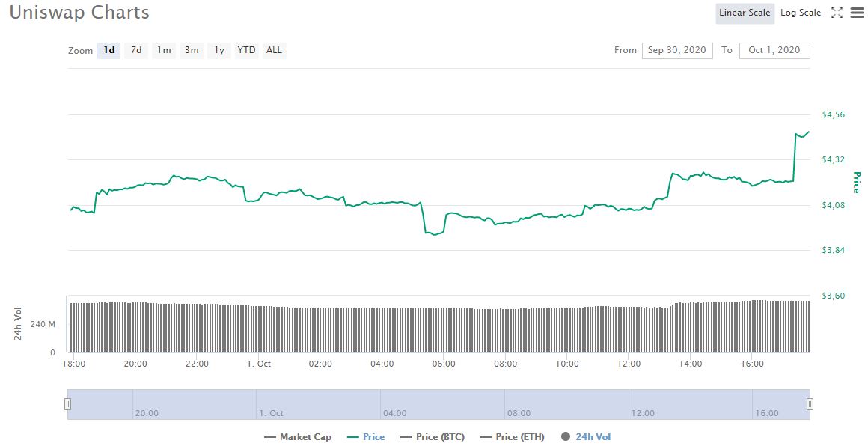Click the $3,60 price axis label
The width and height of the screenshot is (868, 446).
833,296
